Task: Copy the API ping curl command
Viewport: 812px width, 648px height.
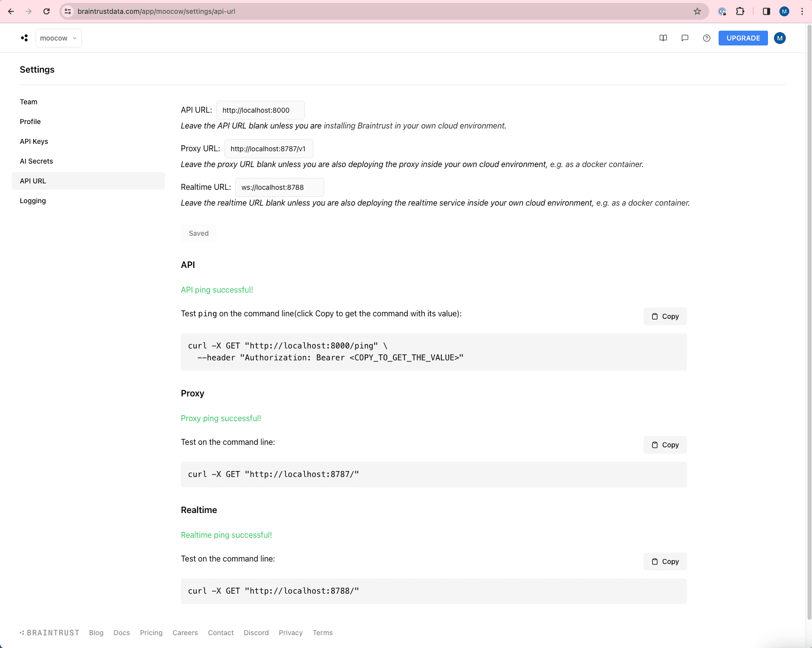Action: click(x=664, y=316)
